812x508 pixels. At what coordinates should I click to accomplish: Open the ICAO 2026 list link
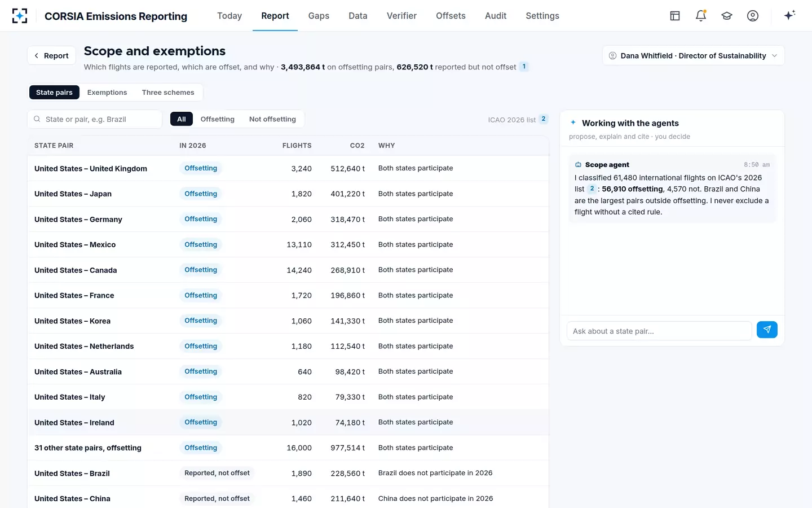click(x=512, y=120)
